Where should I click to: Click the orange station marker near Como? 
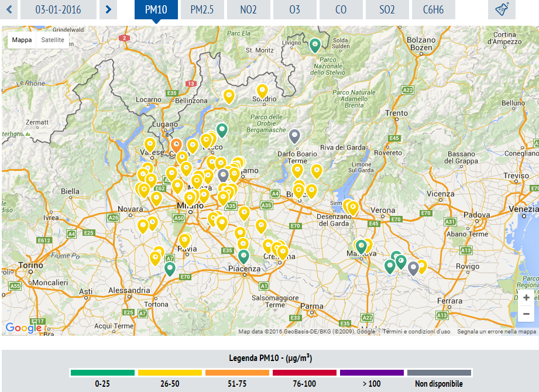176,145
